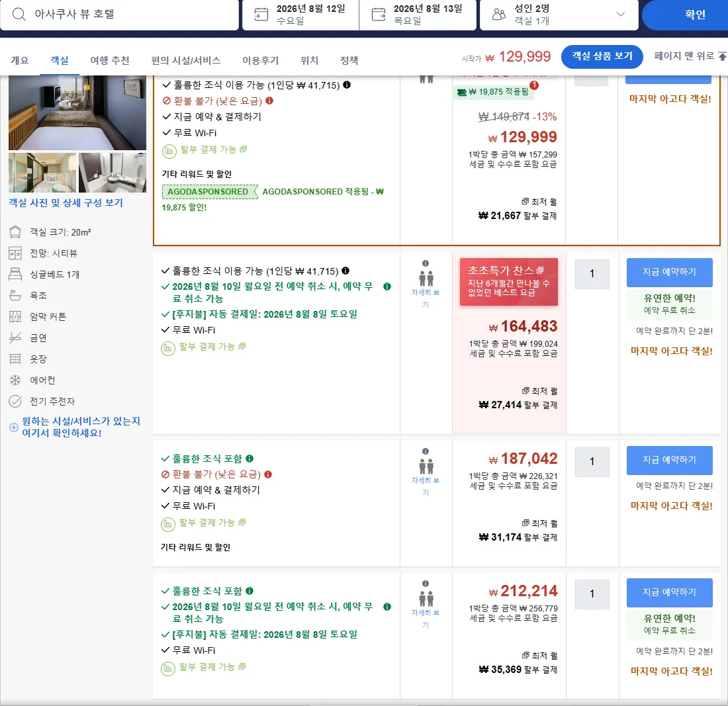Open 객실 사진 및 상세 구성 보기 link
The image size is (728, 706).
[66, 202]
